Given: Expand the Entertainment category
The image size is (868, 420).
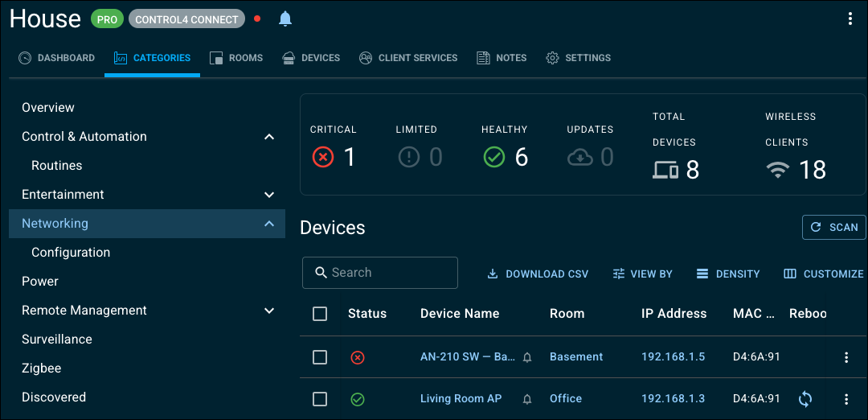Looking at the screenshot, I should point(269,195).
